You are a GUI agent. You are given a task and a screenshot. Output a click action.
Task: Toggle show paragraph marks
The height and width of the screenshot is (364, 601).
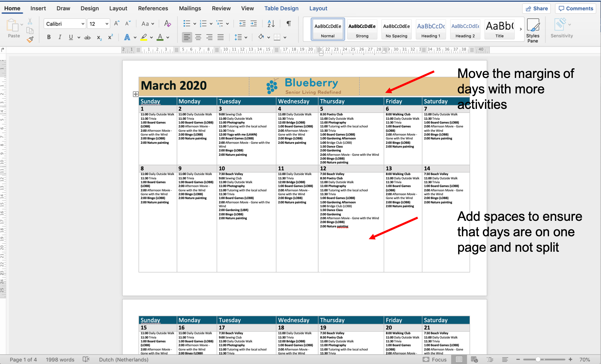click(289, 23)
